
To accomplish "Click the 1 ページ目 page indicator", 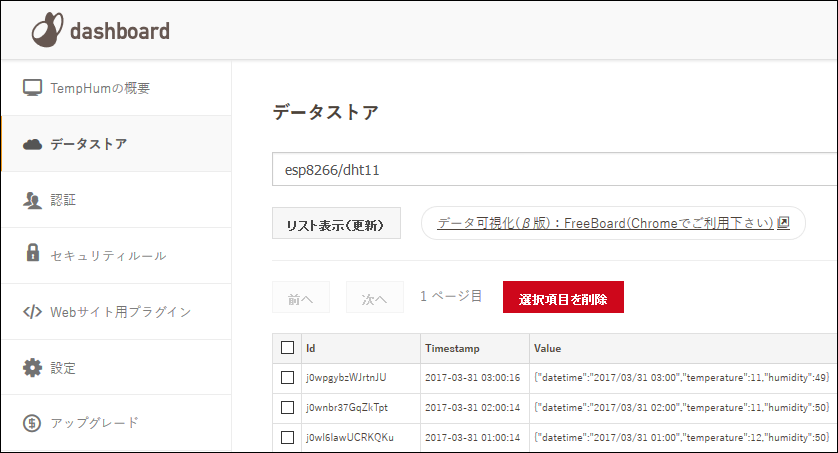I will tap(451, 296).
